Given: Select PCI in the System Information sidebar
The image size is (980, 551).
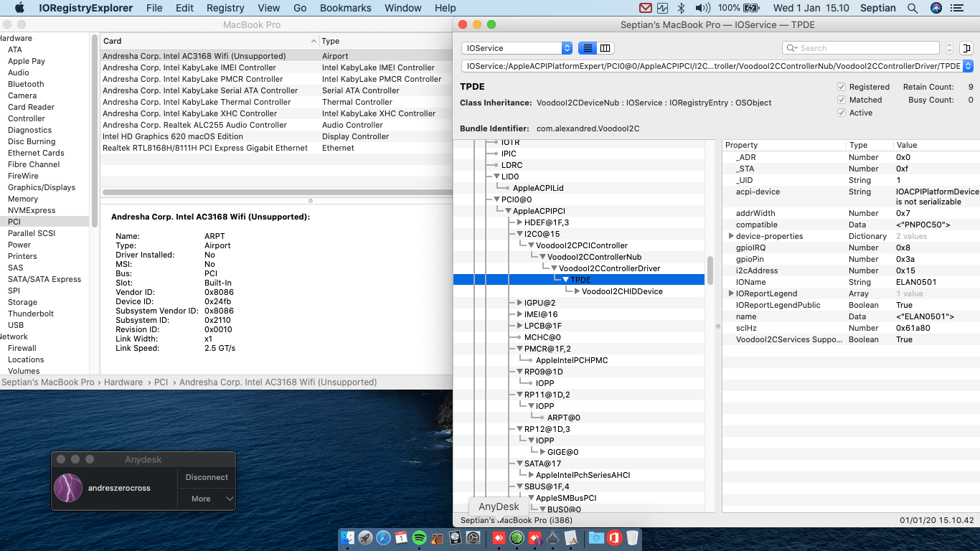Looking at the screenshot, I should 44,222.
